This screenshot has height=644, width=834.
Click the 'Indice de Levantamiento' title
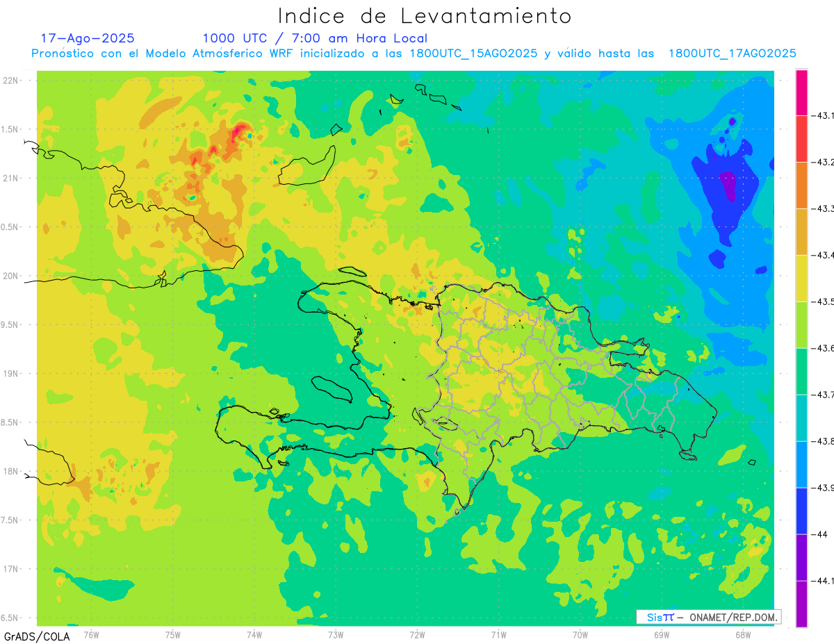(x=425, y=15)
